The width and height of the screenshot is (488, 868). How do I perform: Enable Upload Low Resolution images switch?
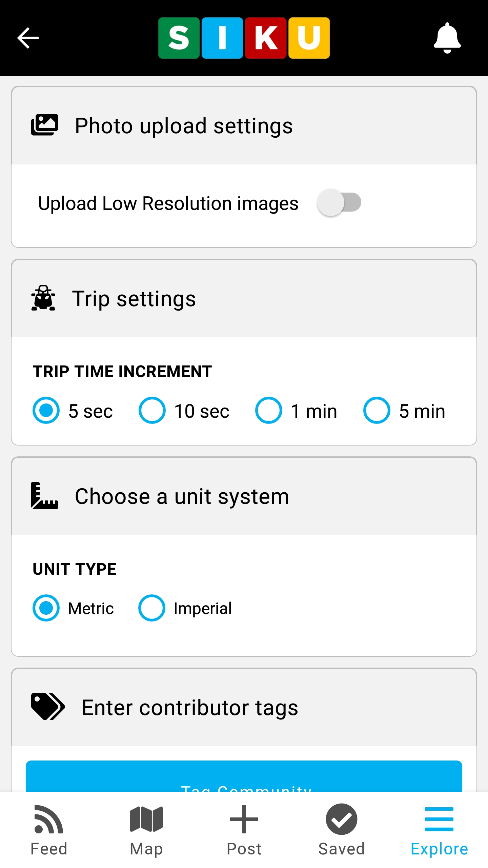point(339,202)
